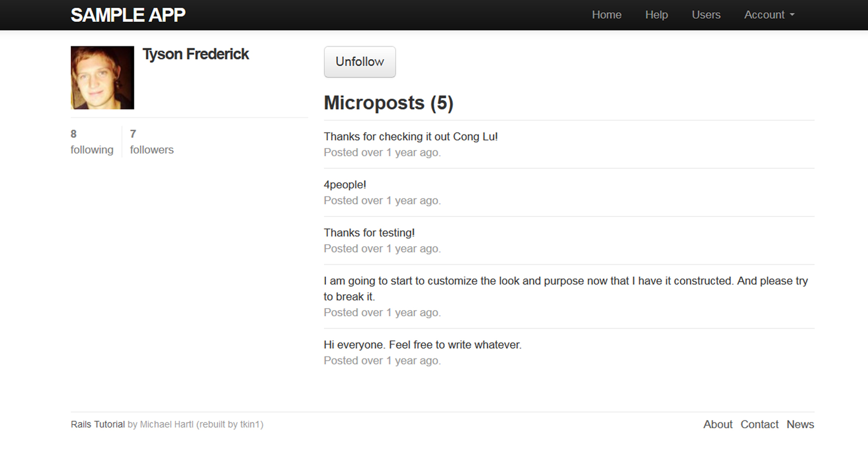This screenshot has height=469, width=868.
Task: Open the Rails Tutorial footer link
Action: [98, 424]
